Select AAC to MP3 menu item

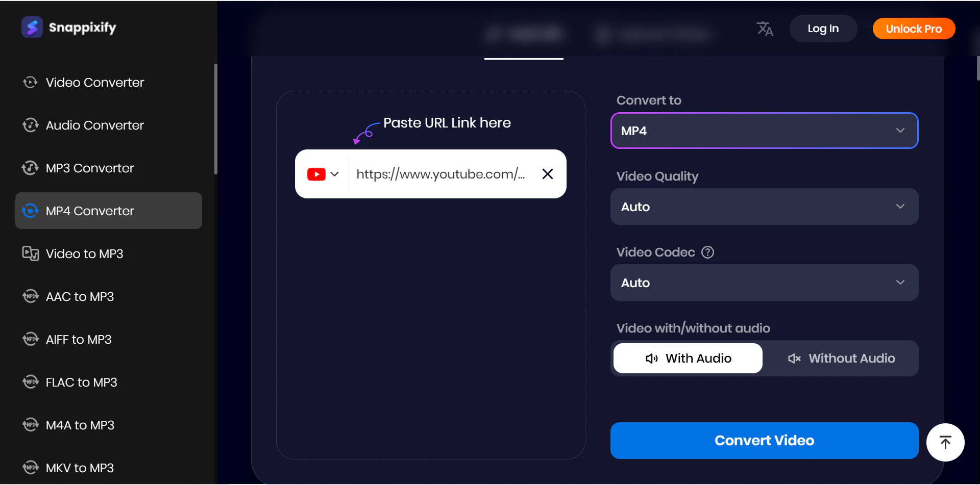80,296
